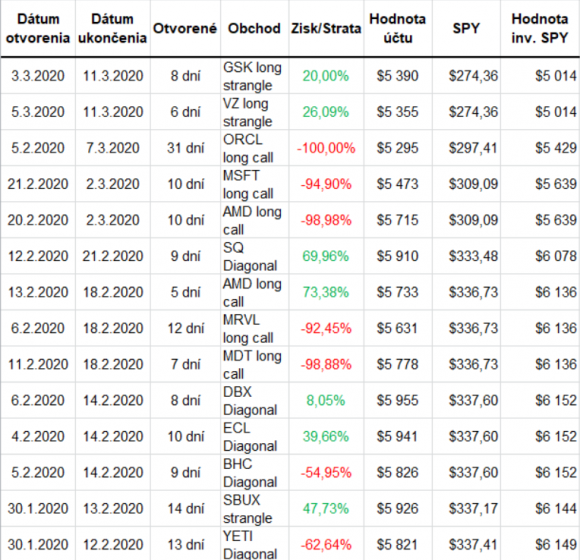Select the opening date 21.2.2020
580x560 pixels.
(38, 184)
